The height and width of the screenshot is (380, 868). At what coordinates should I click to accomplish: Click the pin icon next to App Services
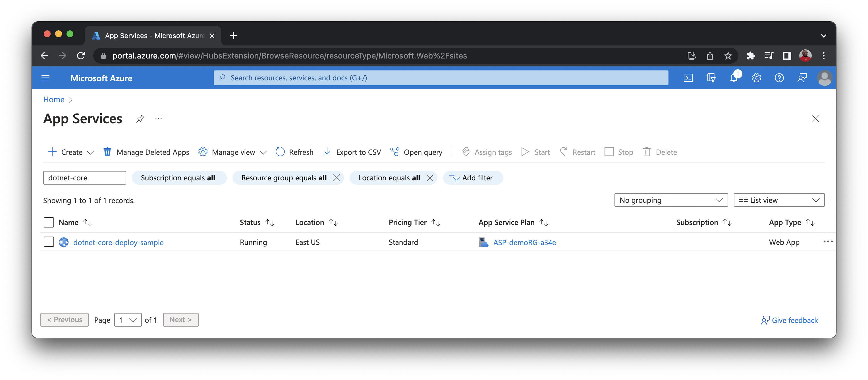click(x=140, y=118)
